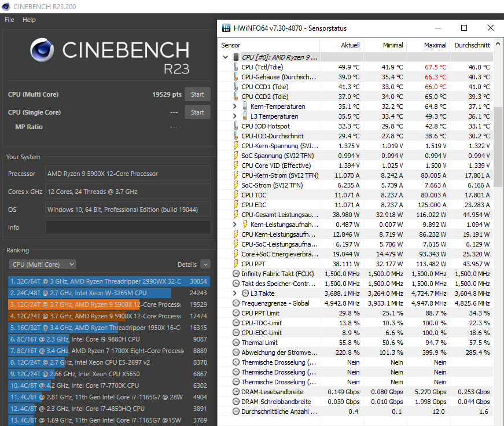
Task: Select the Xeon E5-2697 v2 ranking entry
Action: (109, 362)
